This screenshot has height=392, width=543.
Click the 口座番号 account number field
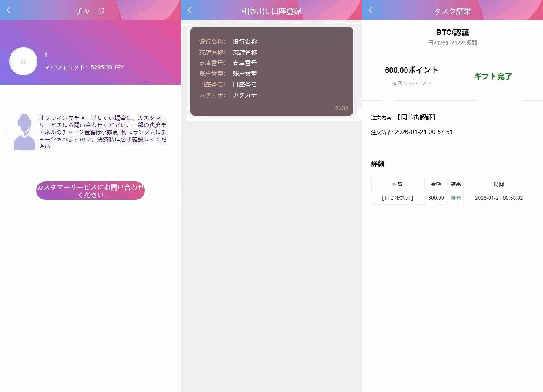[x=244, y=84]
